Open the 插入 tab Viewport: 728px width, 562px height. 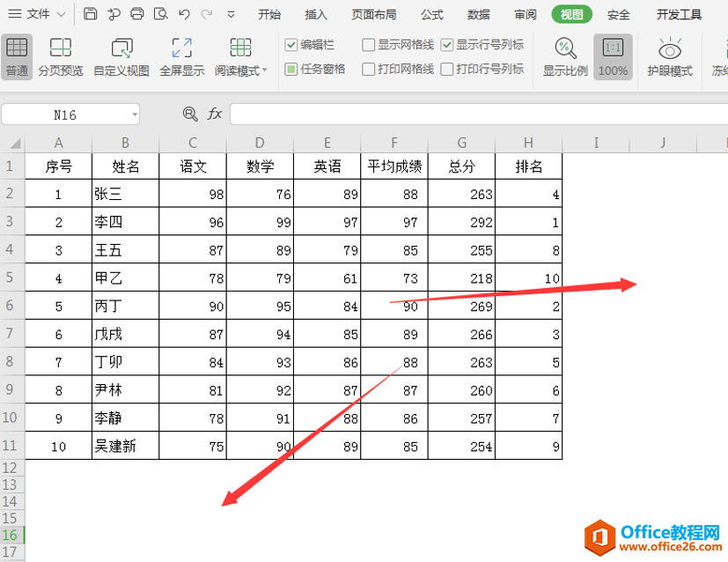point(316,15)
